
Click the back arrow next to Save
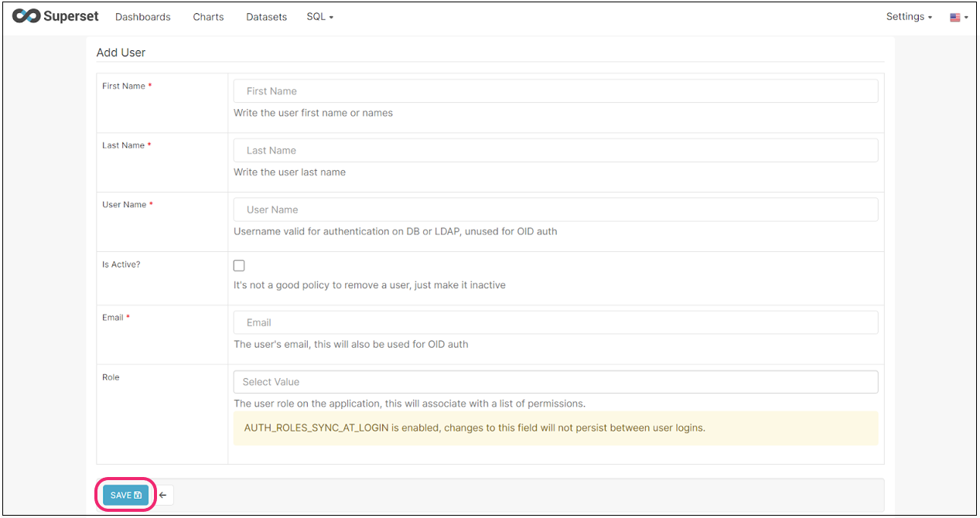(162, 495)
